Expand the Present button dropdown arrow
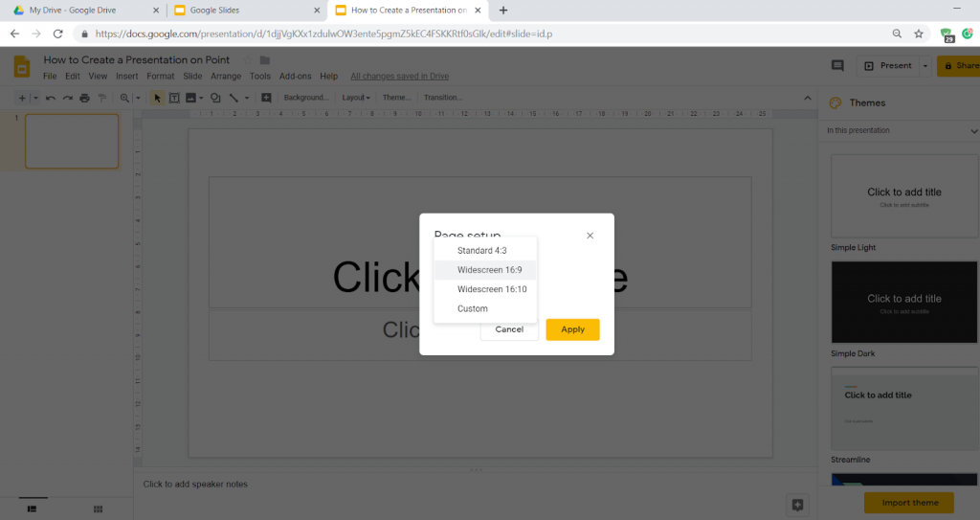 (925, 66)
